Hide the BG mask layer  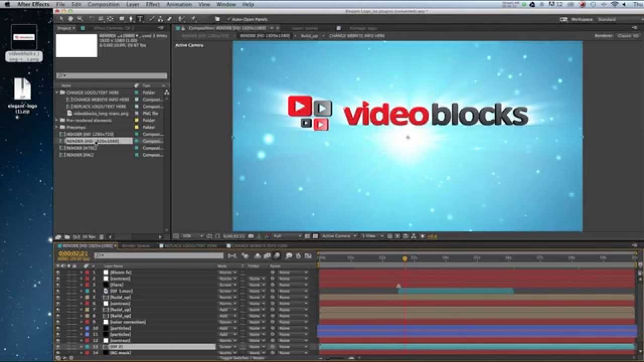click(58, 352)
